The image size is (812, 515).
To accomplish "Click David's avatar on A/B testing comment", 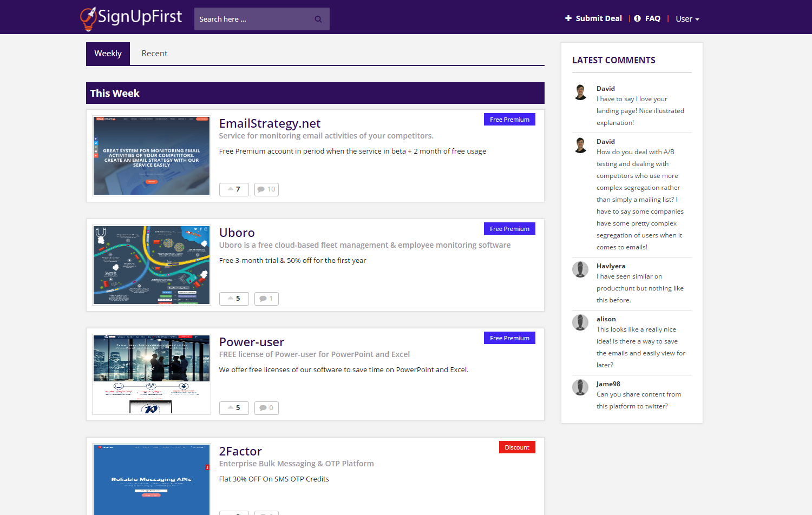I will (x=580, y=145).
